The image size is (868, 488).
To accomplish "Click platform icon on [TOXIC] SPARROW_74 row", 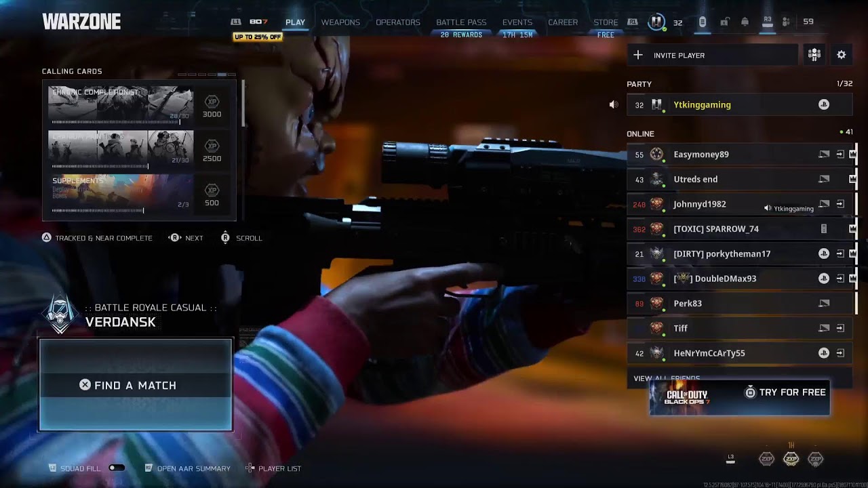I will [824, 229].
